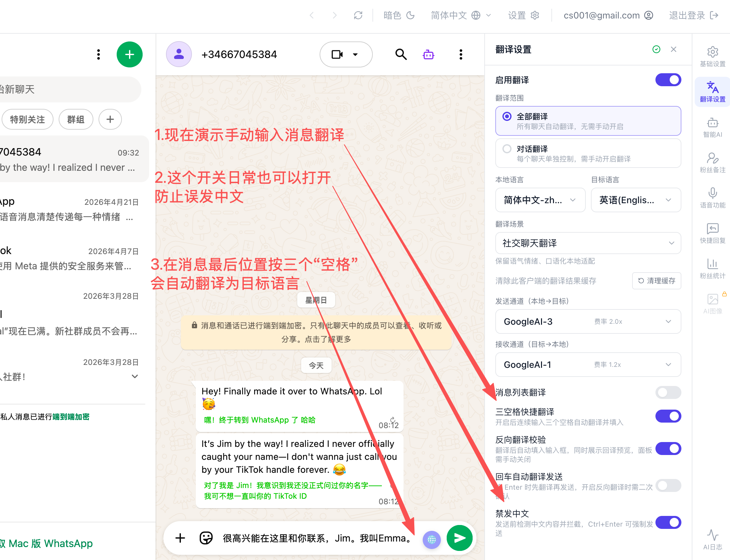
Task: Start a video call
Action: tap(337, 54)
